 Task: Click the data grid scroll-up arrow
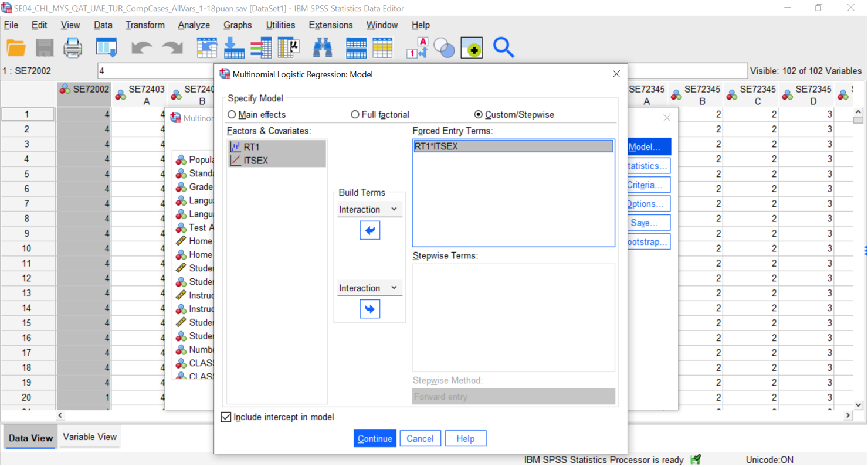pos(859,112)
